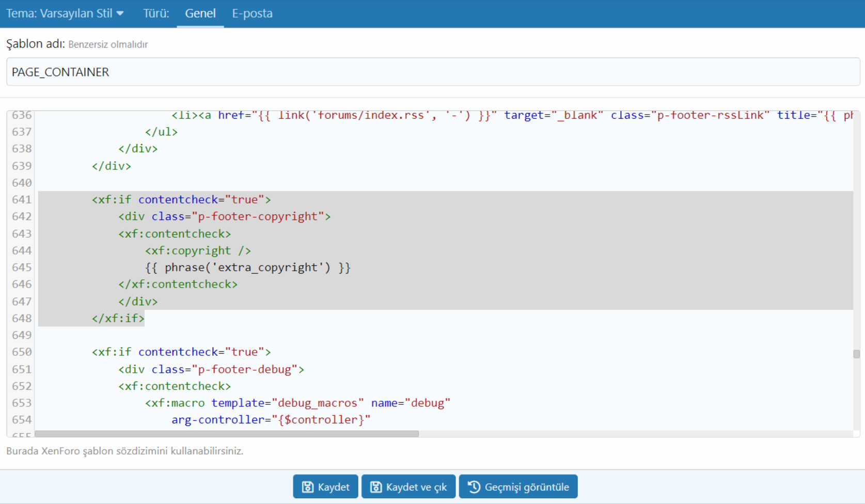The height and width of the screenshot is (504, 865).
Task: Switch to the E-posta tab
Action: point(252,13)
